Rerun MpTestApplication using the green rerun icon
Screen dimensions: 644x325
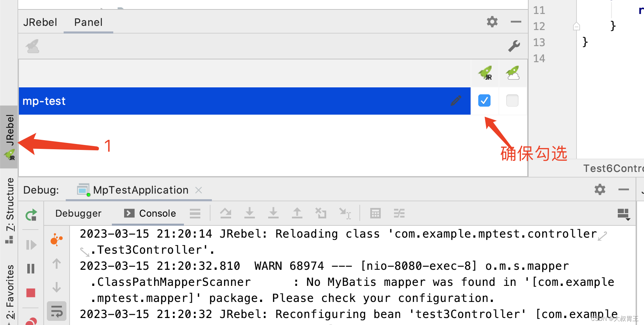tap(30, 215)
